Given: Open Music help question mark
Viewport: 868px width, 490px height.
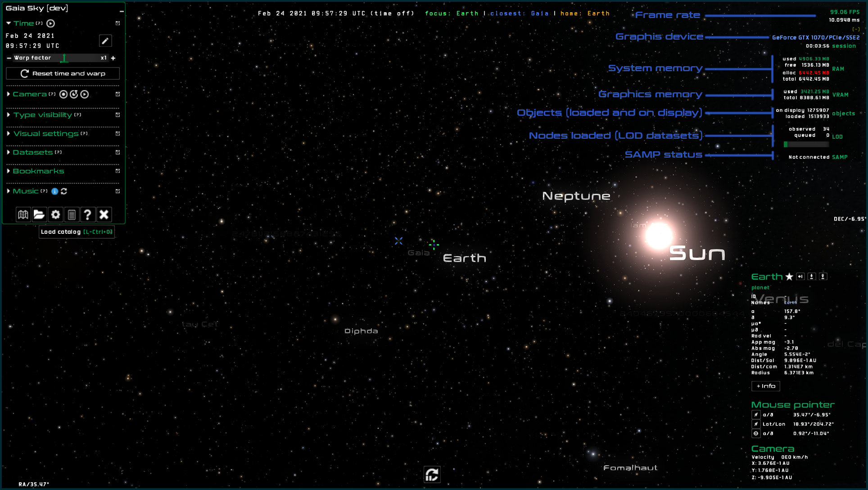Looking at the screenshot, I should point(44,191).
